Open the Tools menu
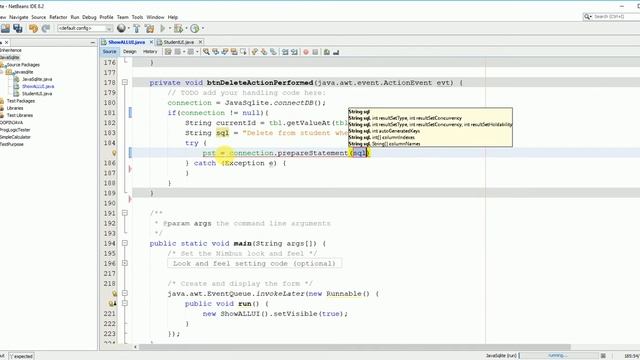This screenshot has height=360, width=640. (x=138, y=17)
